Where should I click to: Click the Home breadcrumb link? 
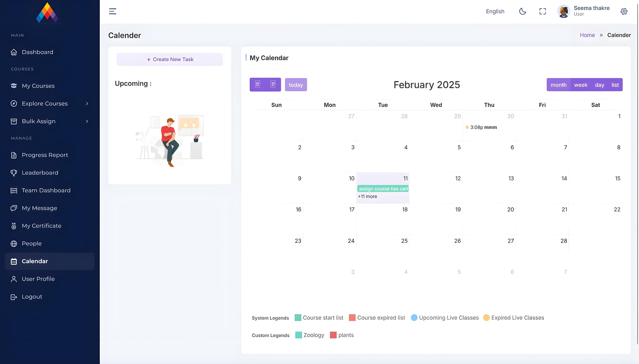(587, 35)
